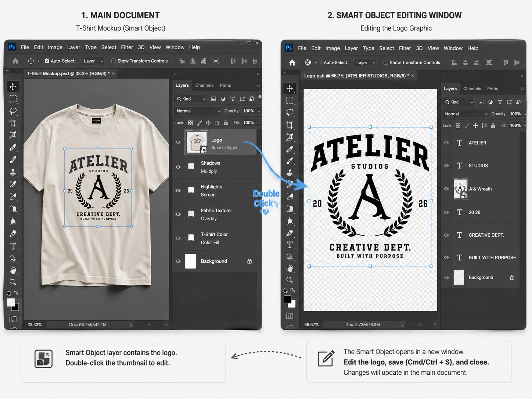Viewport: 532px width, 399px height.
Task: Click the lock all icon in the T-Shirt Mockup Layers panel
Action: point(226,123)
